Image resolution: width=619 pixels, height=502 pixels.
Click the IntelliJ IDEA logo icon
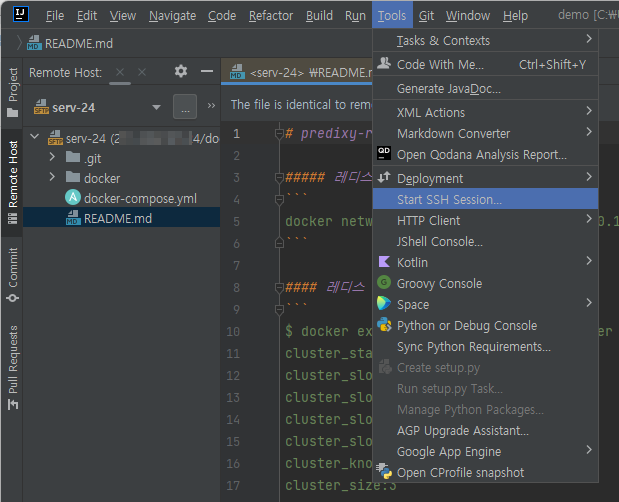20,14
